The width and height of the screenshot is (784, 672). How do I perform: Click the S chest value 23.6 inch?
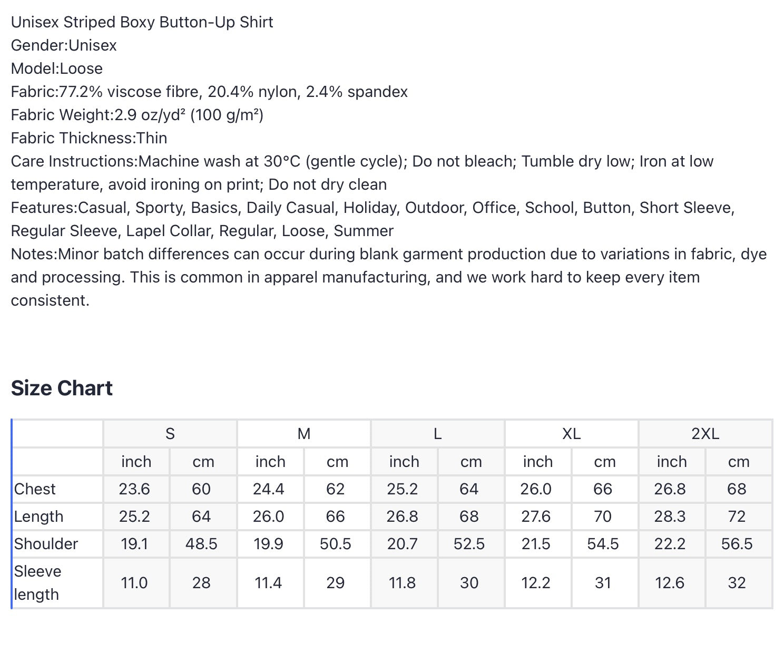[x=134, y=489]
